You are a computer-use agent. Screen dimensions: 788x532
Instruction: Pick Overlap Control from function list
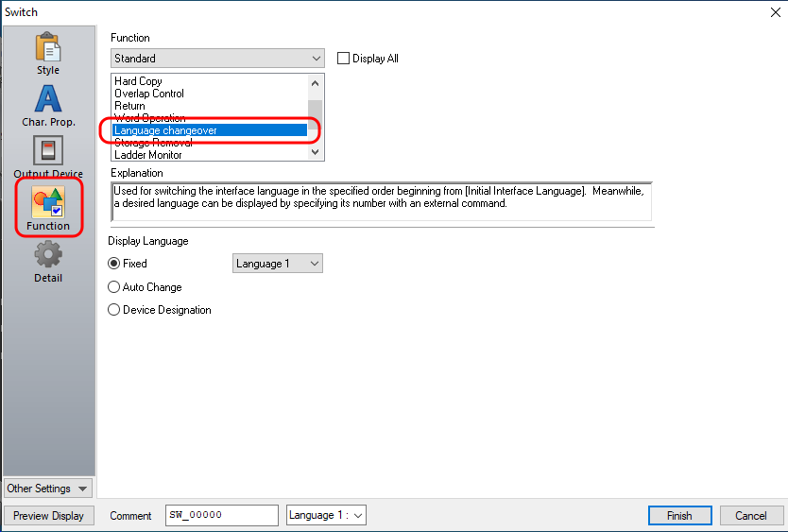pyautogui.click(x=149, y=94)
